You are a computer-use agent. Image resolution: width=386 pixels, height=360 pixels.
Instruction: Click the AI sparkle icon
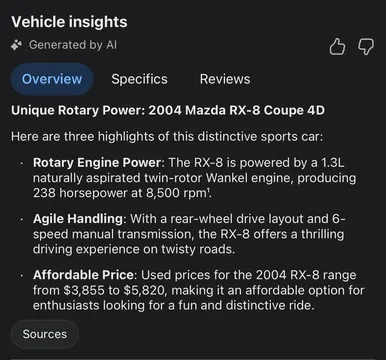coord(16,45)
